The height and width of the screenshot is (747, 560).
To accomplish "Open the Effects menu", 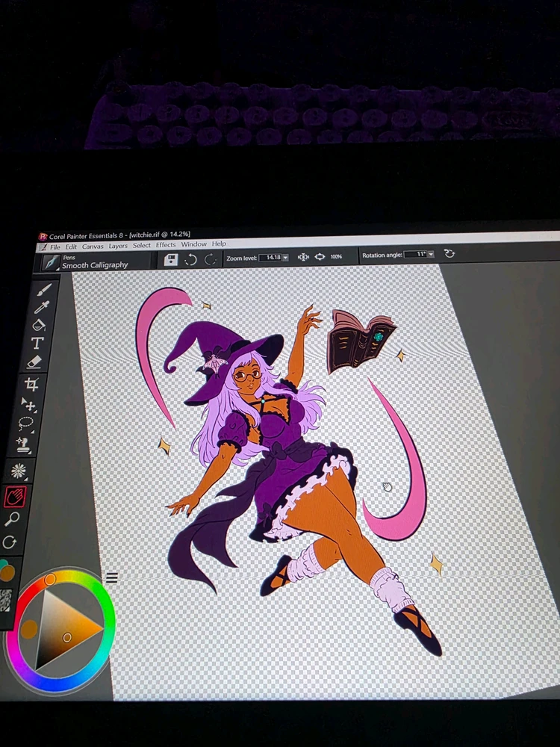I will coord(166,245).
